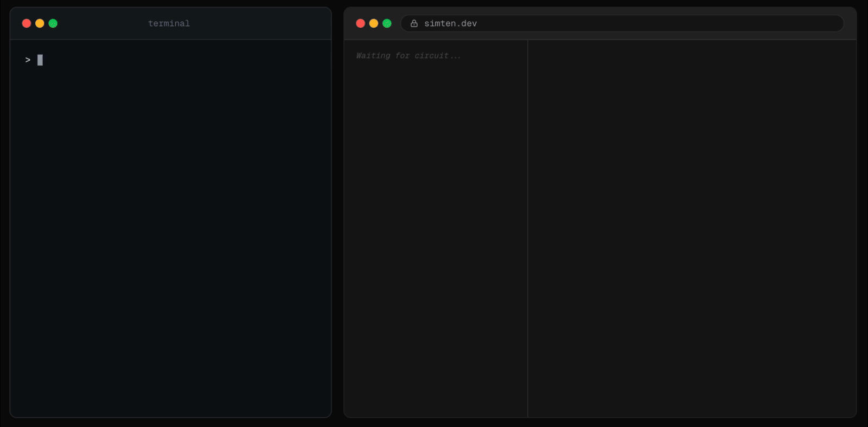Minimize the simten.dev browser window
This screenshot has height=427, width=868.
[374, 23]
